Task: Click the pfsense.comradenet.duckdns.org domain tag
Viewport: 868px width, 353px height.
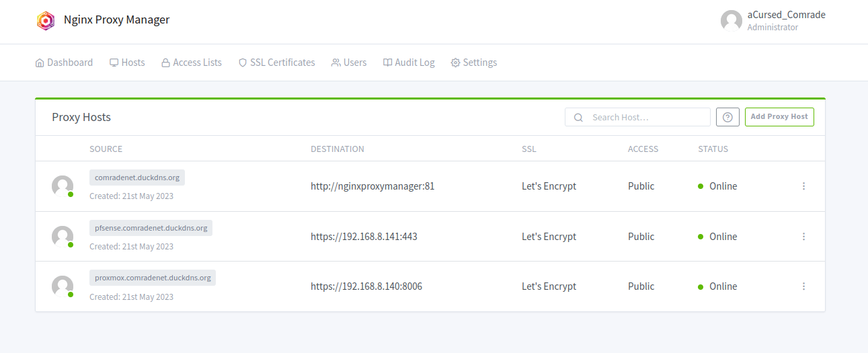Action: pyautogui.click(x=151, y=228)
